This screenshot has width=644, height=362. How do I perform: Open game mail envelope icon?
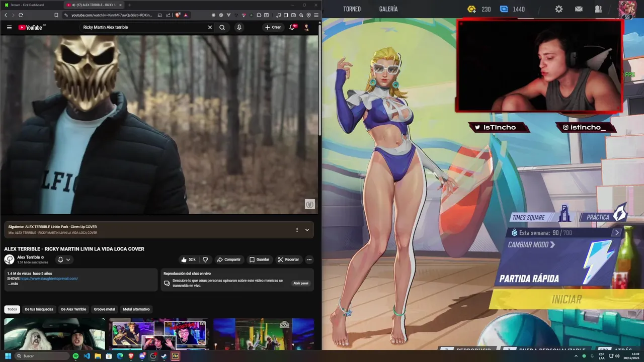(x=579, y=9)
